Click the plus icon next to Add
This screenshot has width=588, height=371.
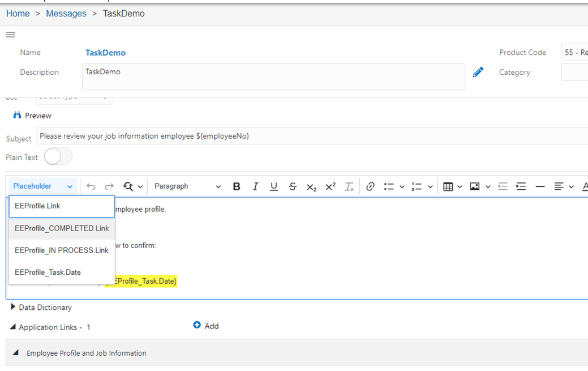(x=197, y=325)
